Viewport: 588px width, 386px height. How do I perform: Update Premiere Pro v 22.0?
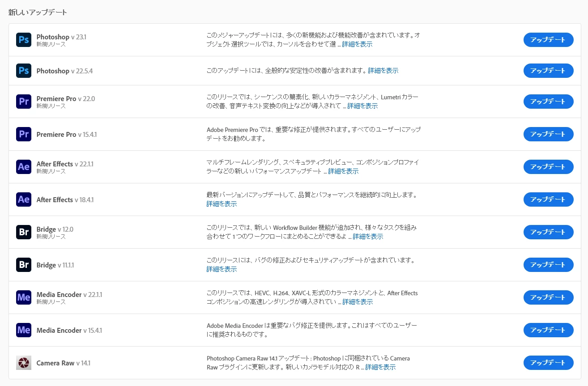point(548,102)
